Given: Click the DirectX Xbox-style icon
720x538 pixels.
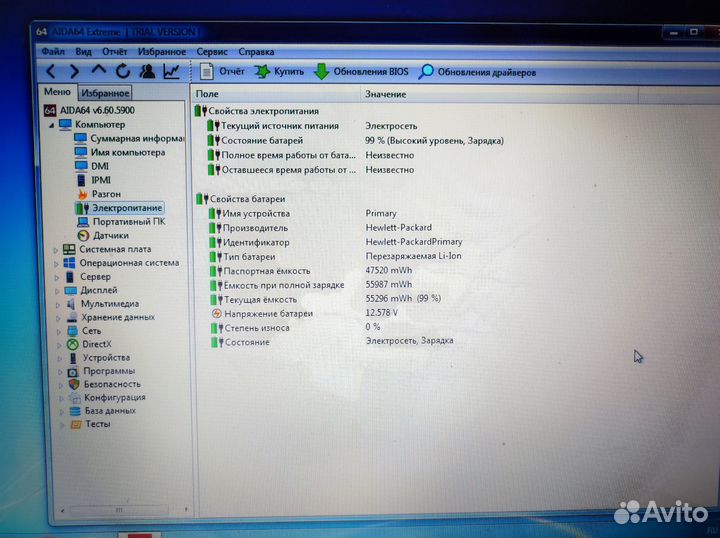Looking at the screenshot, I should [x=73, y=344].
